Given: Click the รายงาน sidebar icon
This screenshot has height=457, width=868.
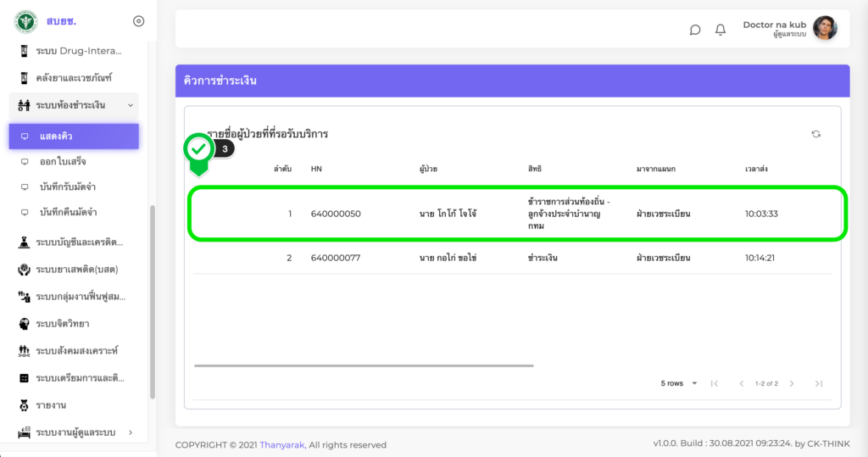Looking at the screenshot, I should pyautogui.click(x=25, y=404).
